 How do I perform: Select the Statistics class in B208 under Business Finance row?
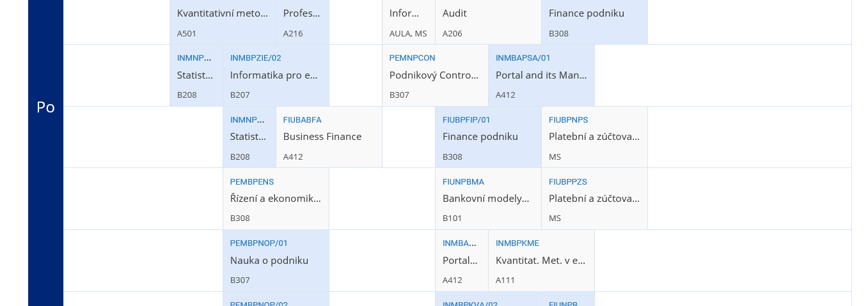click(249, 137)
